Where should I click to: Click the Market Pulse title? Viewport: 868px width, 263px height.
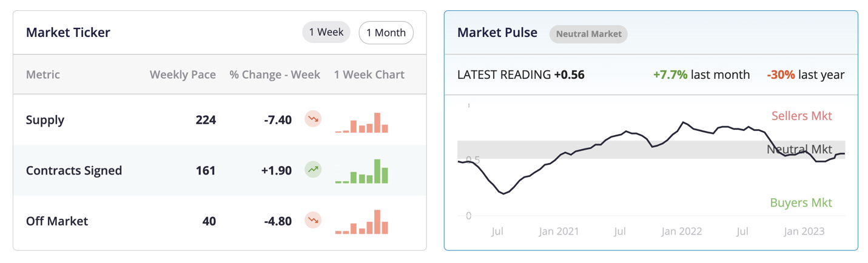click(x=497, y=32)
